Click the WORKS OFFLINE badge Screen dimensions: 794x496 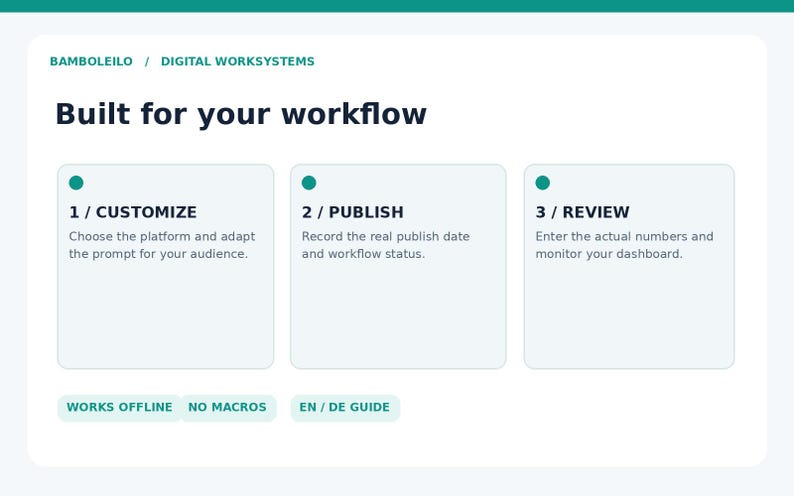120,408
